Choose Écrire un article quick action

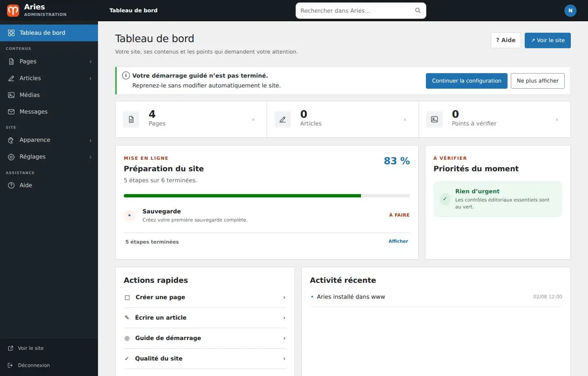coord(205,318)
